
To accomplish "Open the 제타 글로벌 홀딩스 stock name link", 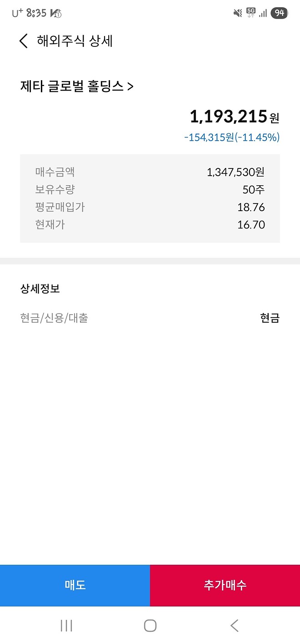I will pos(73,86).
